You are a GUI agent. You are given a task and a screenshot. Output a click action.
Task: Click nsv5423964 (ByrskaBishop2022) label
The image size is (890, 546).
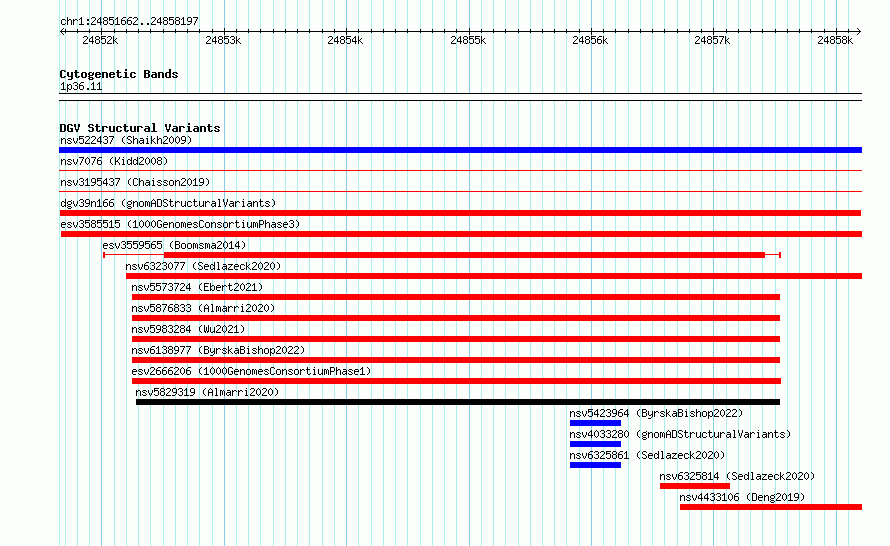(656, 413)
